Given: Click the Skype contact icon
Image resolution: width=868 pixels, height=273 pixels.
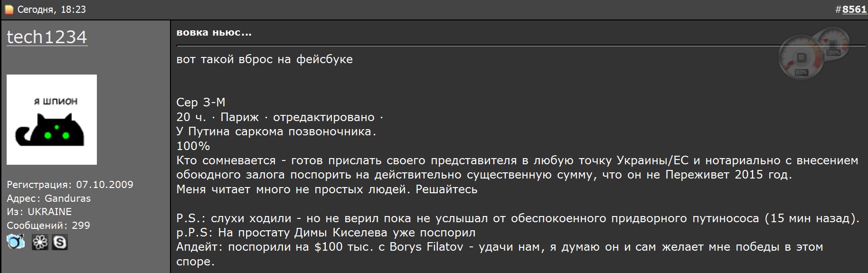Looking at the screenshot, I should coord(59,242).
